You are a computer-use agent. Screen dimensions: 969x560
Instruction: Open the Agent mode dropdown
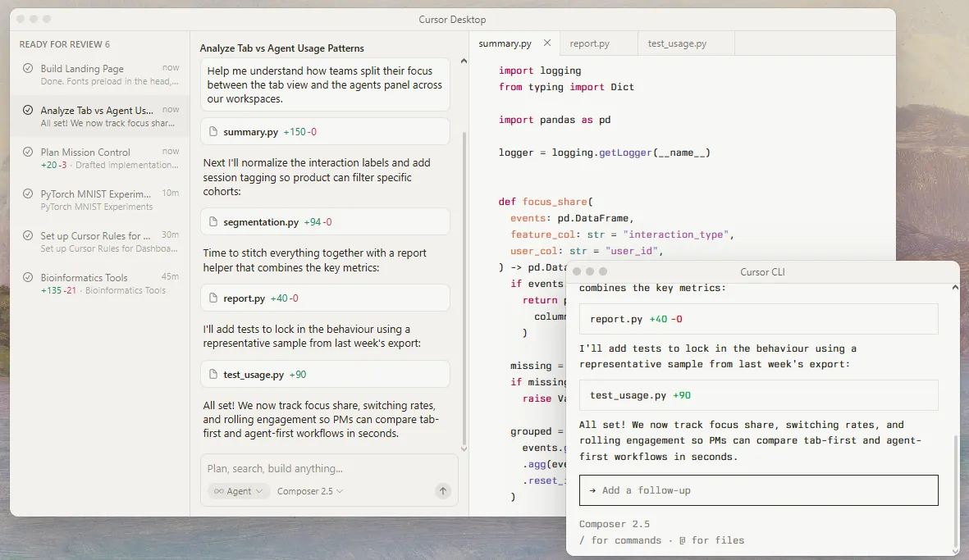[x=239, y=491]
